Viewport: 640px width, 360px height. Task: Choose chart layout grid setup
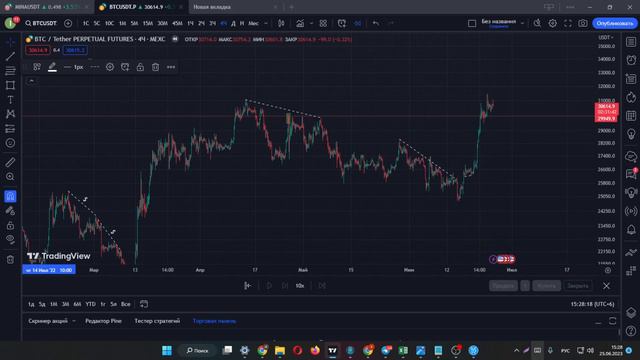[472, 23]
